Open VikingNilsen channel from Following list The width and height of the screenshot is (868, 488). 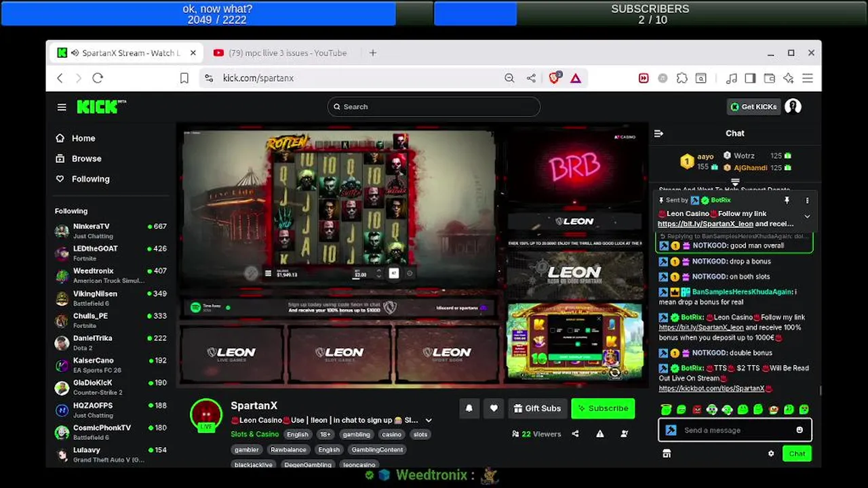(x=111, y=298)
